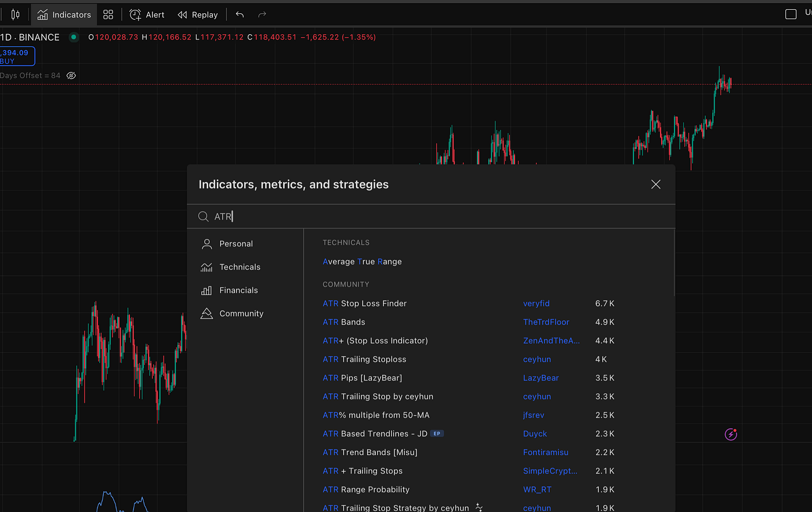
Task: Click the Technicals chart icon
Action: [206, 267]
